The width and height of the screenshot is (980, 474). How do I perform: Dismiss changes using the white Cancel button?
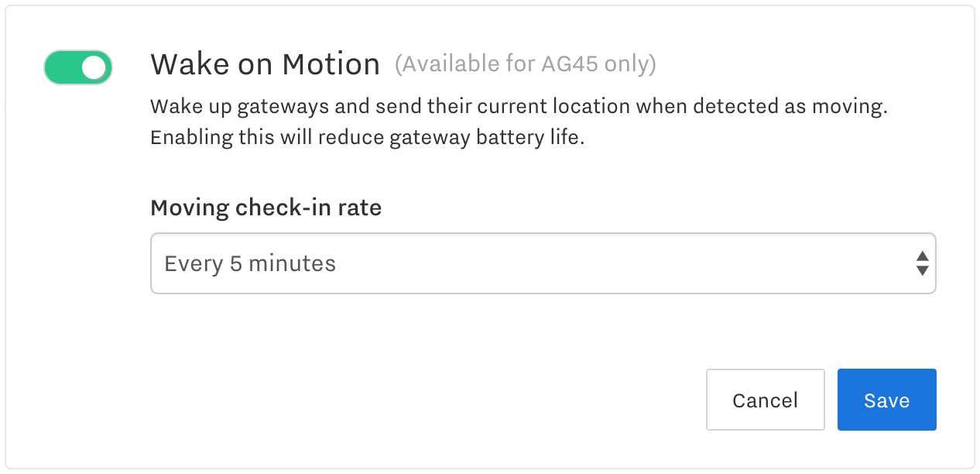coord(765,400)
